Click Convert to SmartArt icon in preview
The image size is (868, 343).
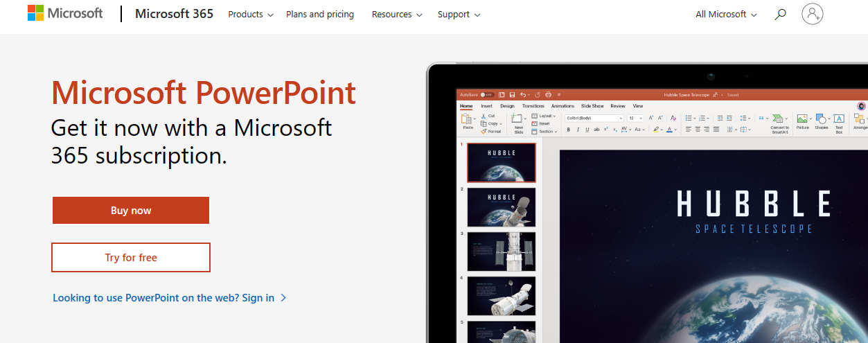coord(777,118)
